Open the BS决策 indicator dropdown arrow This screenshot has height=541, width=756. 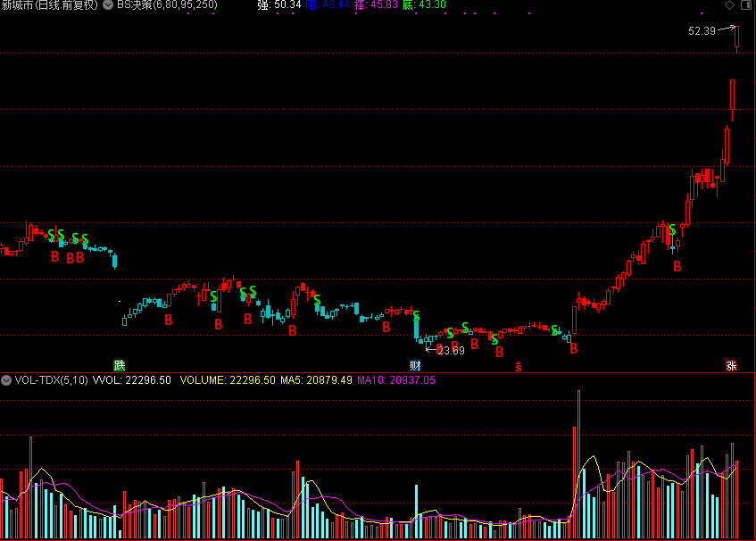tap(109, 4)
